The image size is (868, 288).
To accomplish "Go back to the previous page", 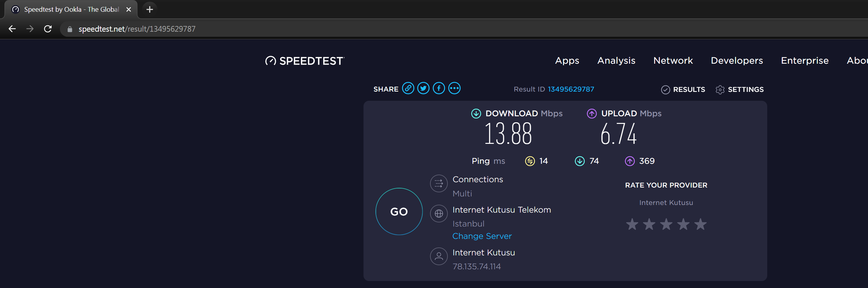I will 12,29.
